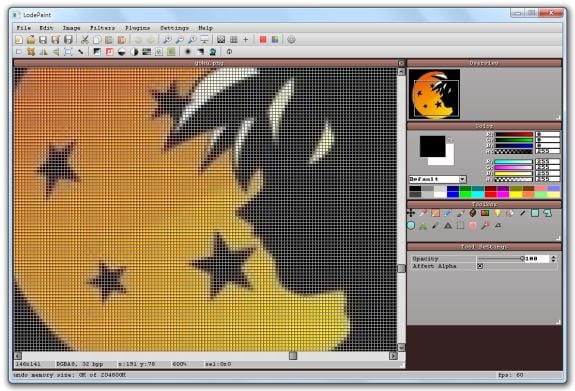The height and width of the screenshot is (391, 575).
Task: Click the green G channel slider
Action: pos(514,140)
